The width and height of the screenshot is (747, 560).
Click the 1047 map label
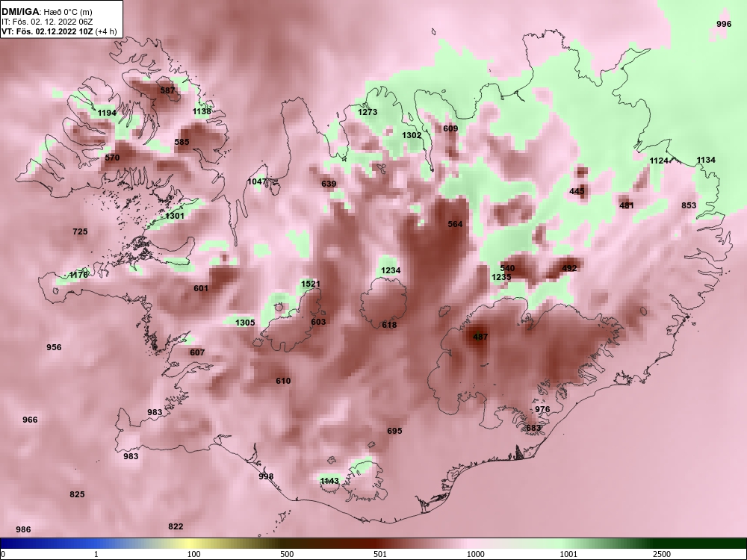257,181
